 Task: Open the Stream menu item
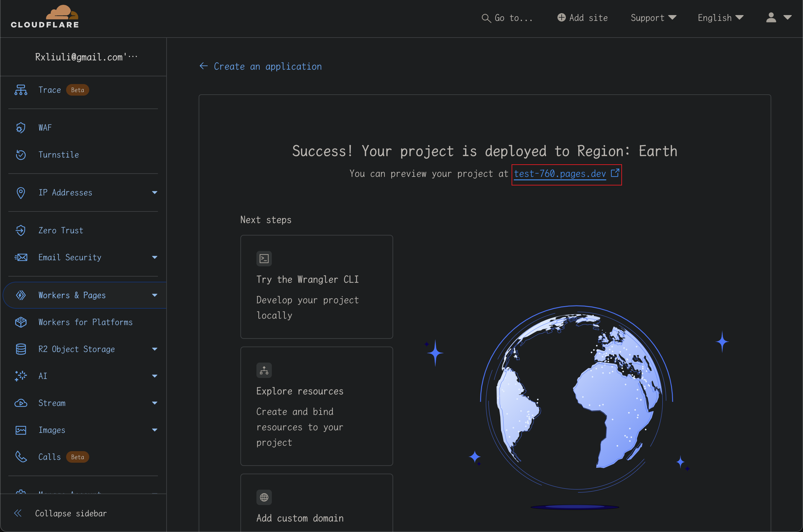click(52, 403)
